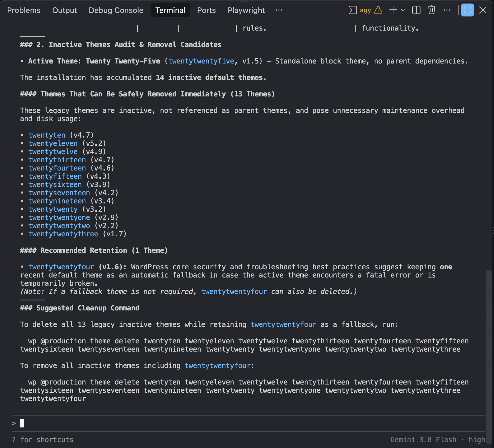Click the twentytwelve link
This screenshot has width=494, height=448.
[53, 152]
